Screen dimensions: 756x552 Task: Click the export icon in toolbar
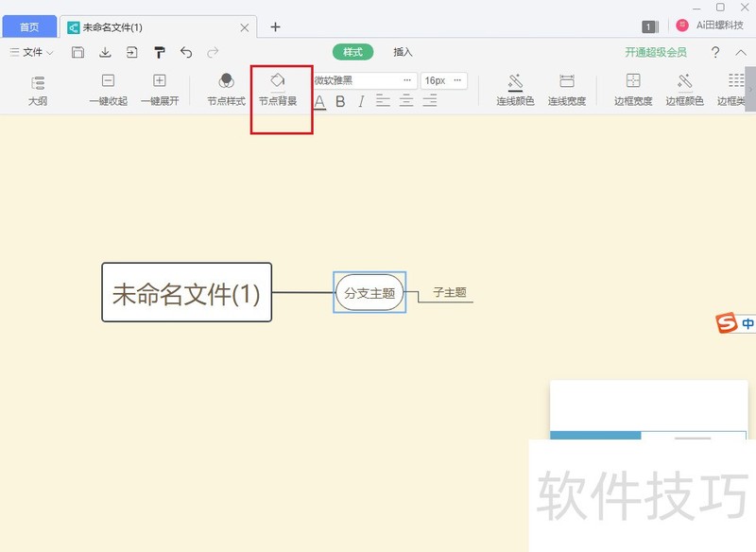132,52
